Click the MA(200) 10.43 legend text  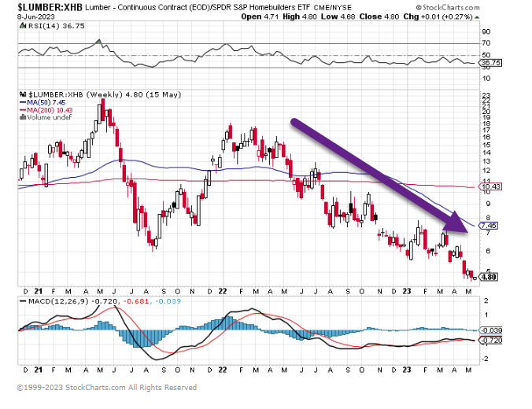pos(50,110)
